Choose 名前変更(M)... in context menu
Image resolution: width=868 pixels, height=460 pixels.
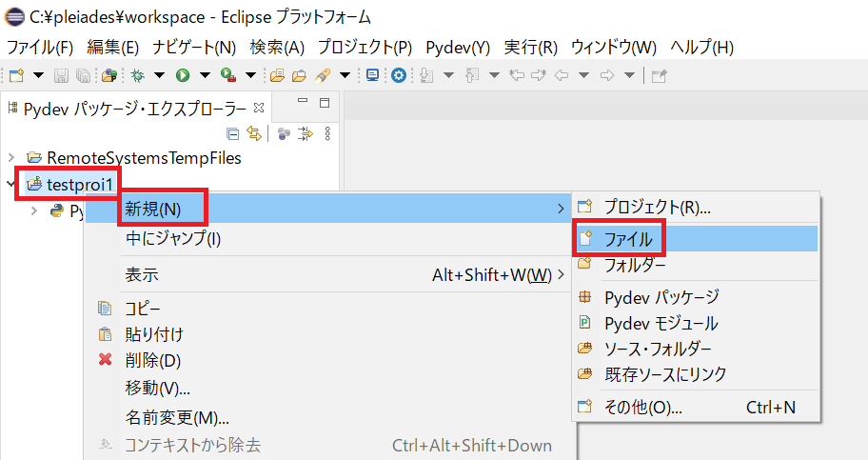coord(328,417)
